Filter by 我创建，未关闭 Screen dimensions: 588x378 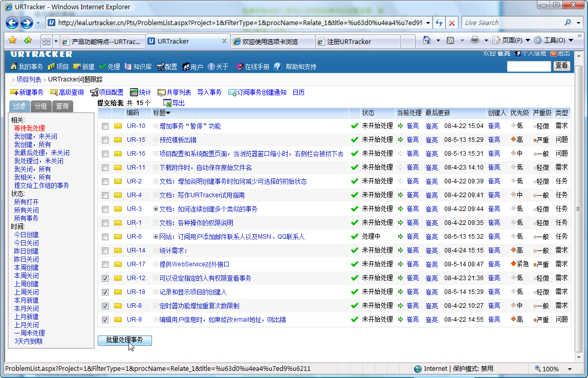pos(36,137)
